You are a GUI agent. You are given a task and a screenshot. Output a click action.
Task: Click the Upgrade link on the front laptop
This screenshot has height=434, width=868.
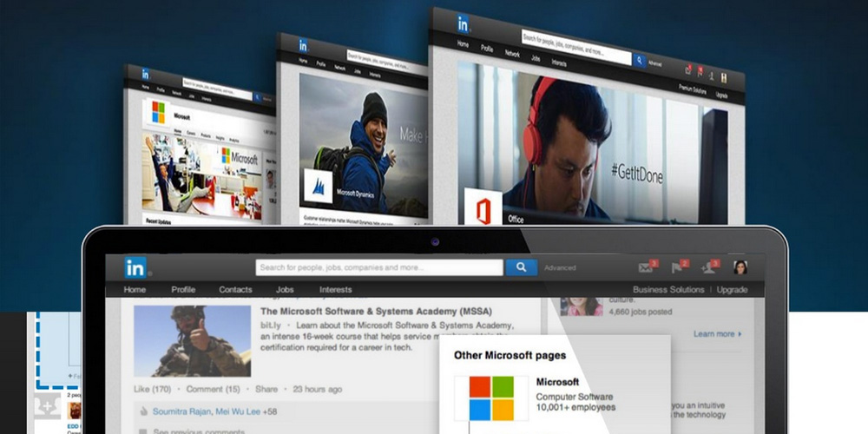(732, 290)
